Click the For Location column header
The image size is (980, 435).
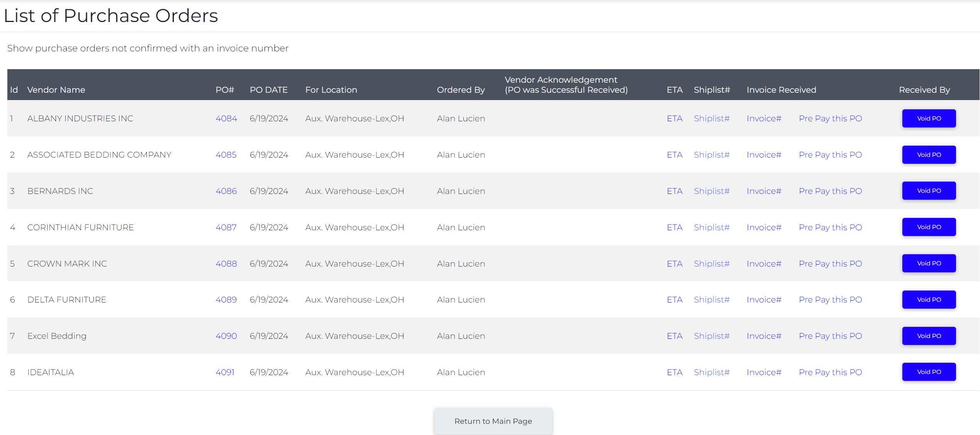(331, 90)
